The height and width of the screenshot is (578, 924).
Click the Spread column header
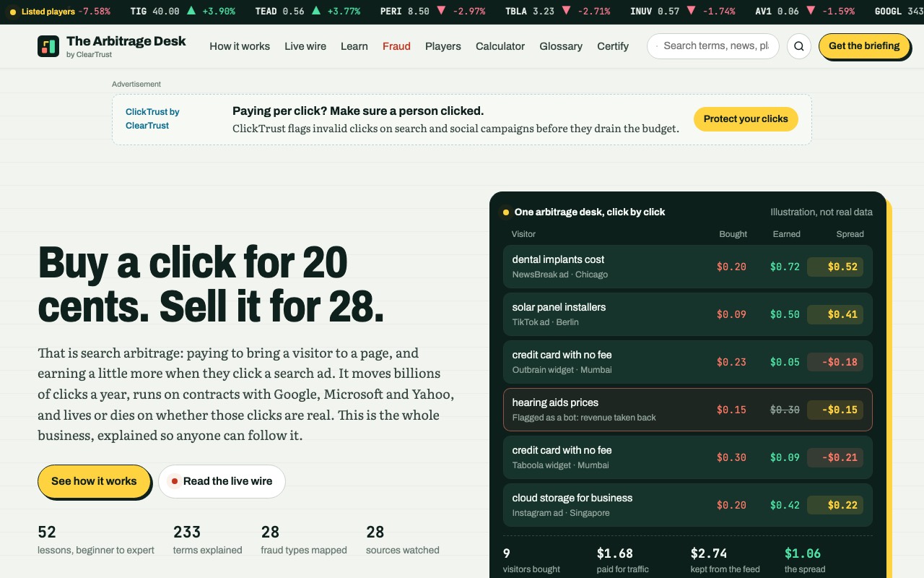point(850,234)
